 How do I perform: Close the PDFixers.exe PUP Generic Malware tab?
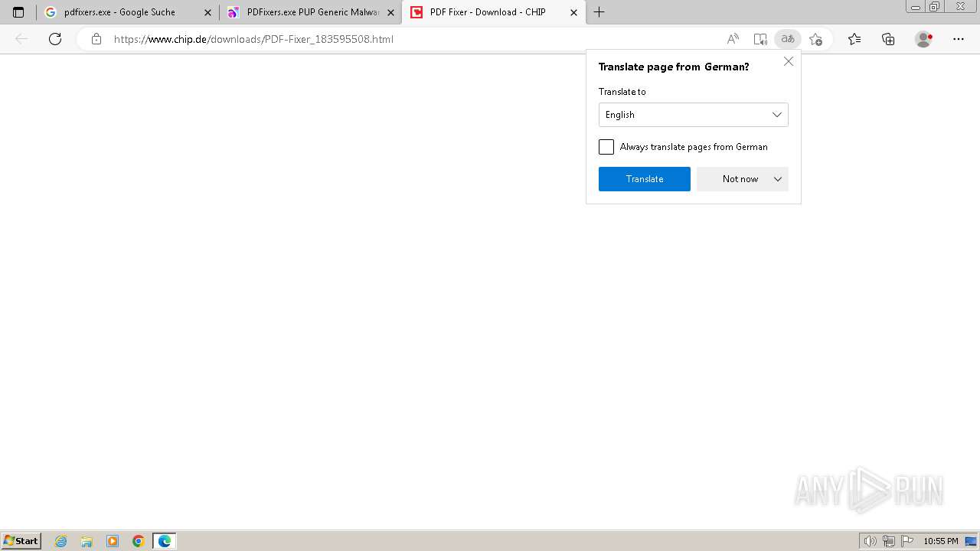(x=390, y=12)
